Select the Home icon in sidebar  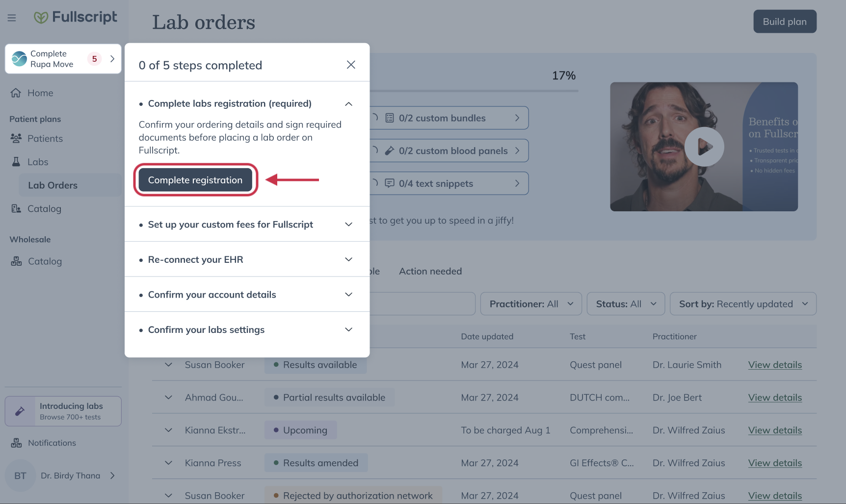(x=16, y=93)
